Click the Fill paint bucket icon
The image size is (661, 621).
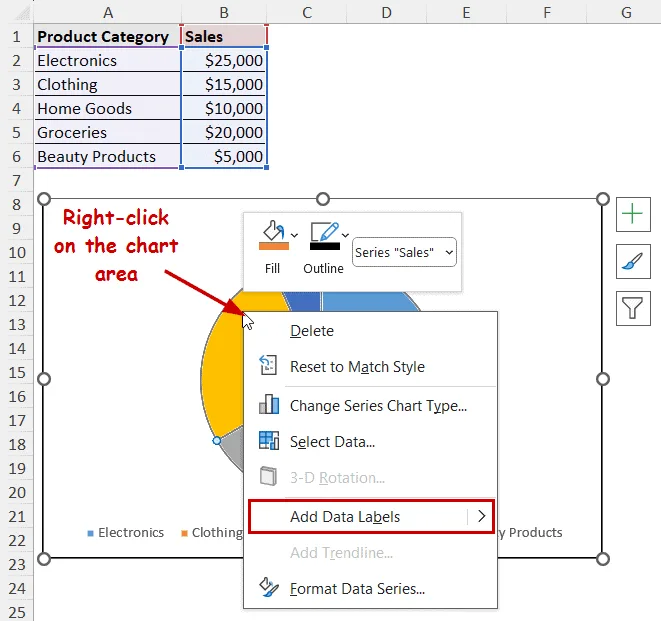pyautogui.click(x=274, y=231)
